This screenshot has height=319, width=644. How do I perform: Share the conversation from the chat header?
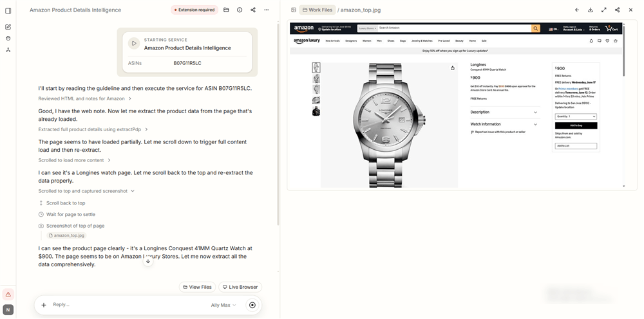coord(253,10)
